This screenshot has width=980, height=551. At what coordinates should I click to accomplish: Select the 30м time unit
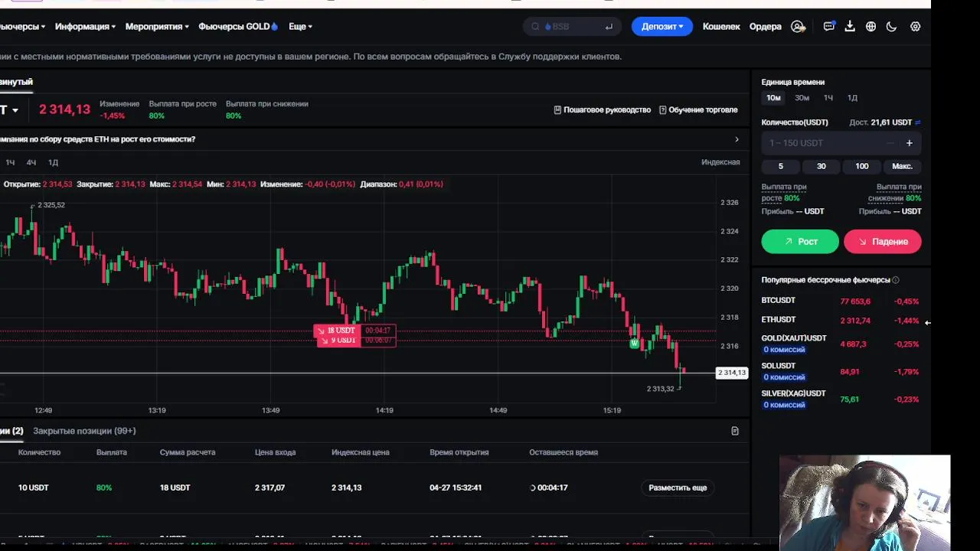coord(802,98)
